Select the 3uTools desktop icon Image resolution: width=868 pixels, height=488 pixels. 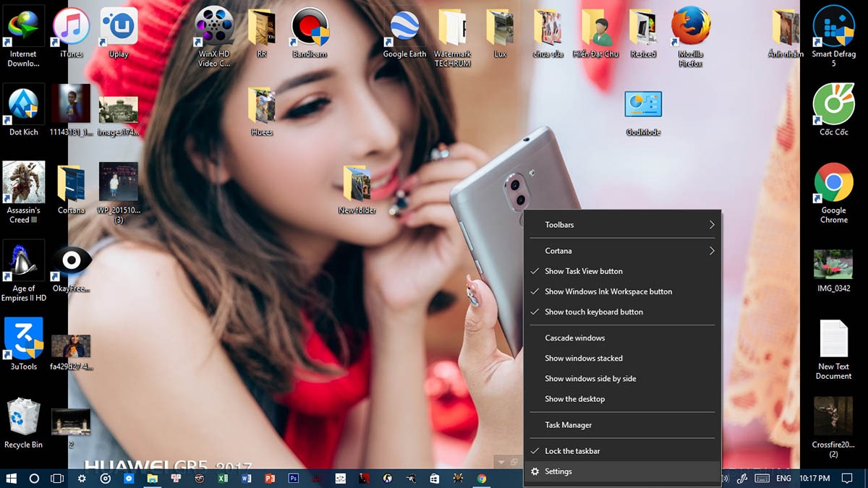[23, 344]
